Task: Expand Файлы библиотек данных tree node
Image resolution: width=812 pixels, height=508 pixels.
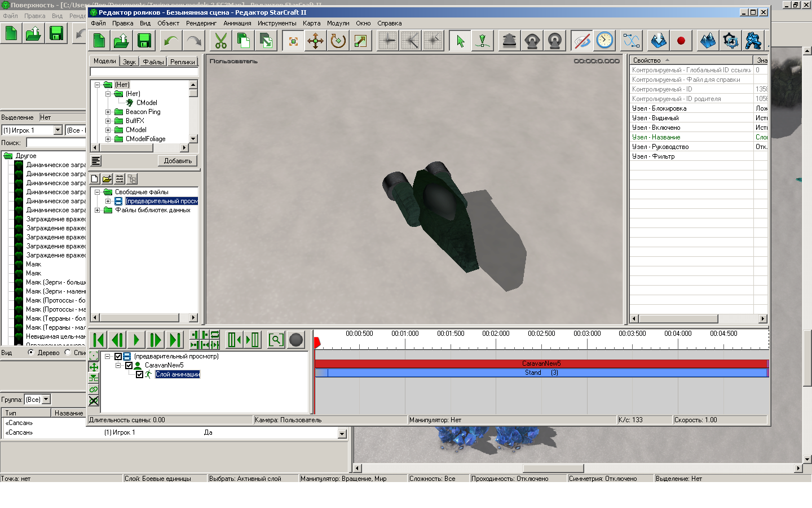Action: 97,210
